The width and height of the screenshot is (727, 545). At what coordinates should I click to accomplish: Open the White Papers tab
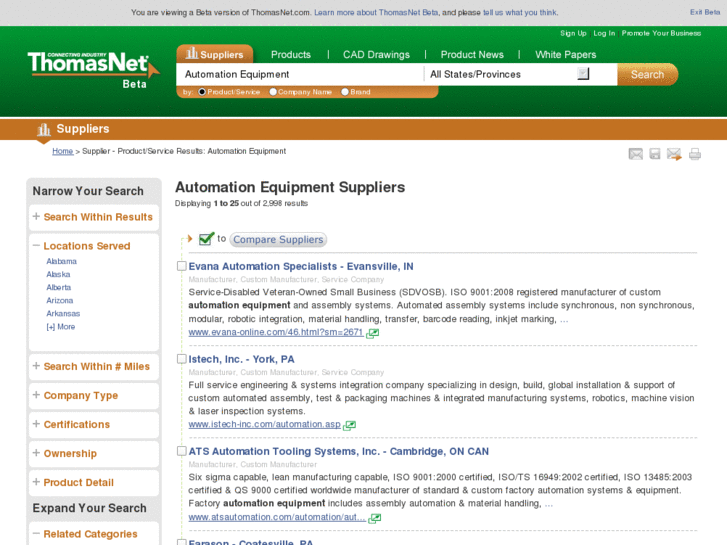click(566, 55)
